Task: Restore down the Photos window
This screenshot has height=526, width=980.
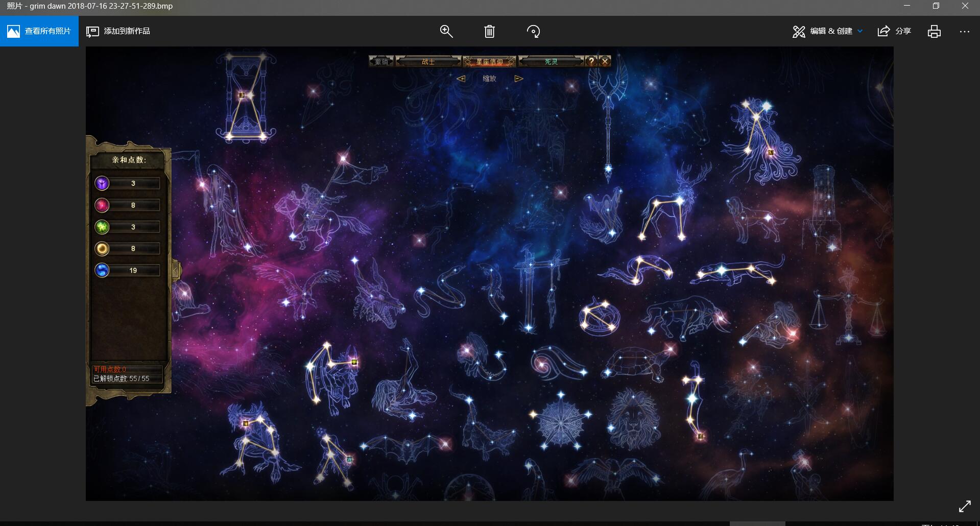Action: click(936, 6)
